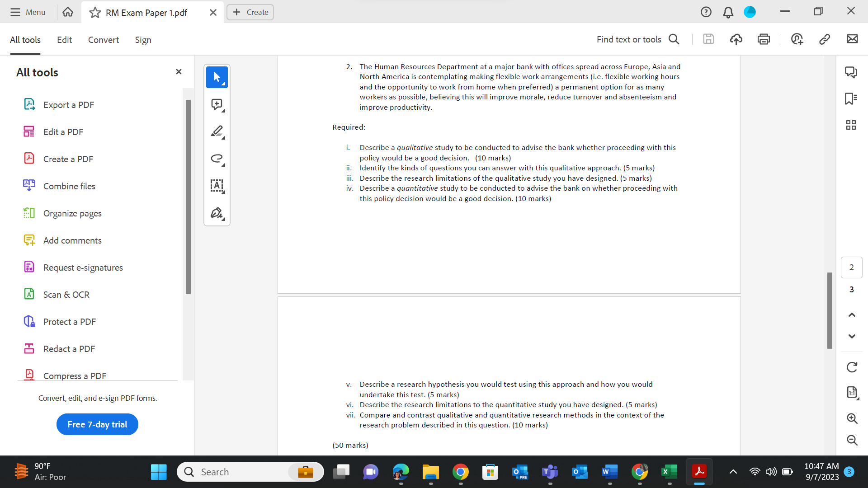Open the Menu hamburger dropdown
The image size is (868, 488).
tap(28, 12)
